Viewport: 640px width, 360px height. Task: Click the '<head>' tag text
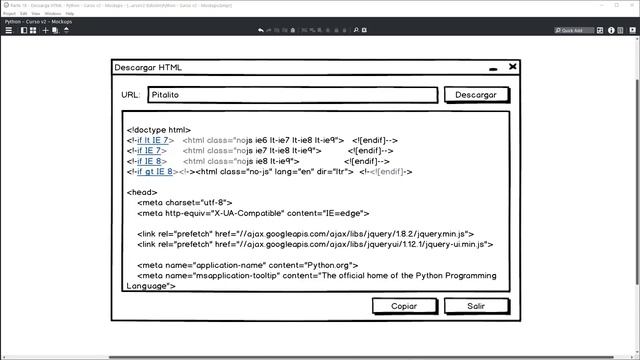tap(142, 192)
